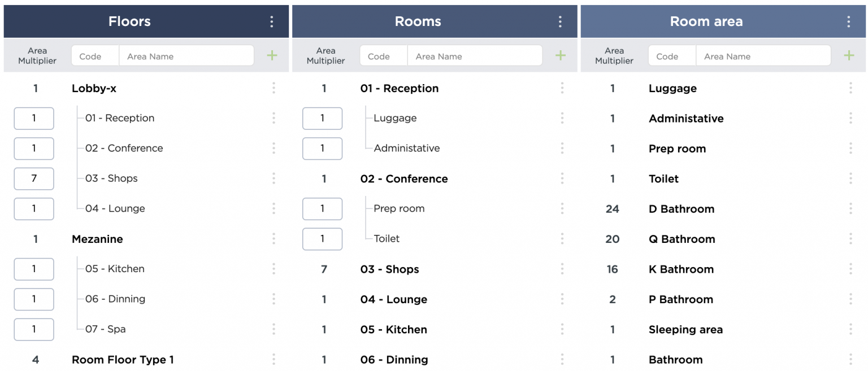Add a new room area with green plus
The width and height of the screenshot is (868, 371).
pyautogui.click(x=849, y=55)
